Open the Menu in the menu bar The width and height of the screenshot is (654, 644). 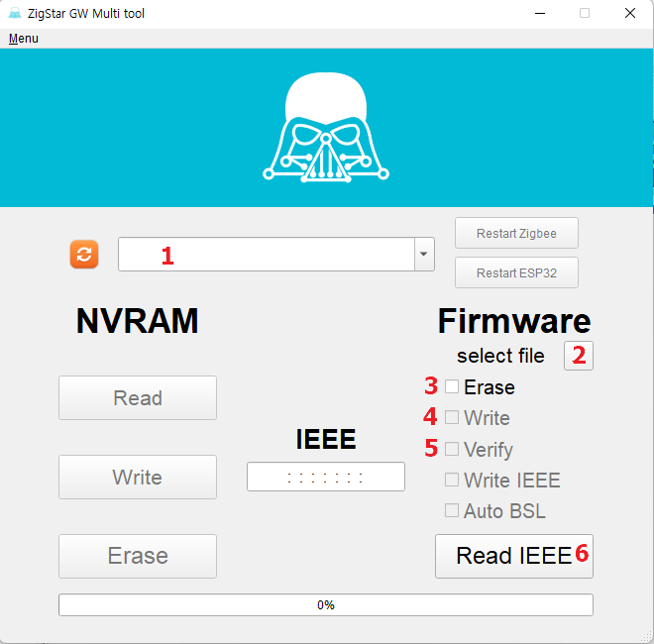(x=24, y=39)
